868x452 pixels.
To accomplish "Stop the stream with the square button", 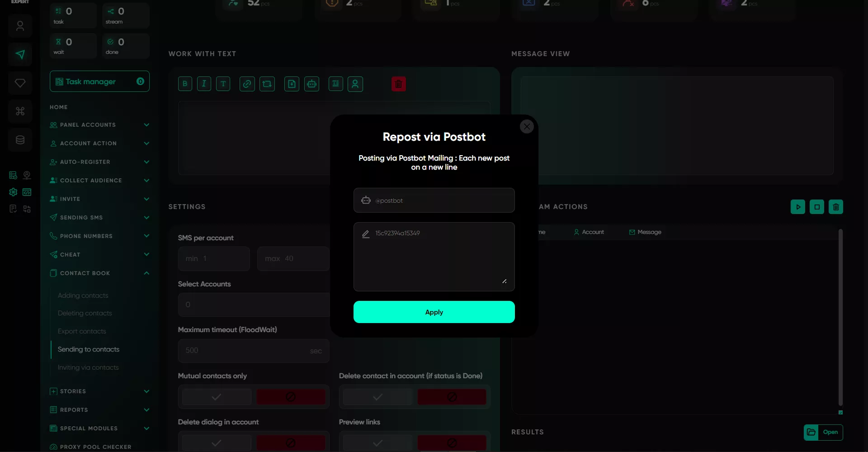I will click(x=817, y=207).
